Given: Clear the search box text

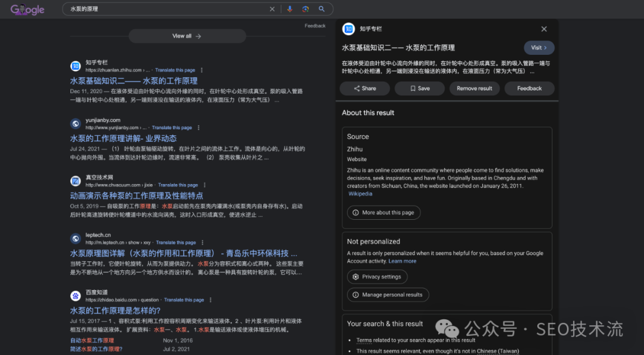Looking at the screenshot, I should point(273,9).
